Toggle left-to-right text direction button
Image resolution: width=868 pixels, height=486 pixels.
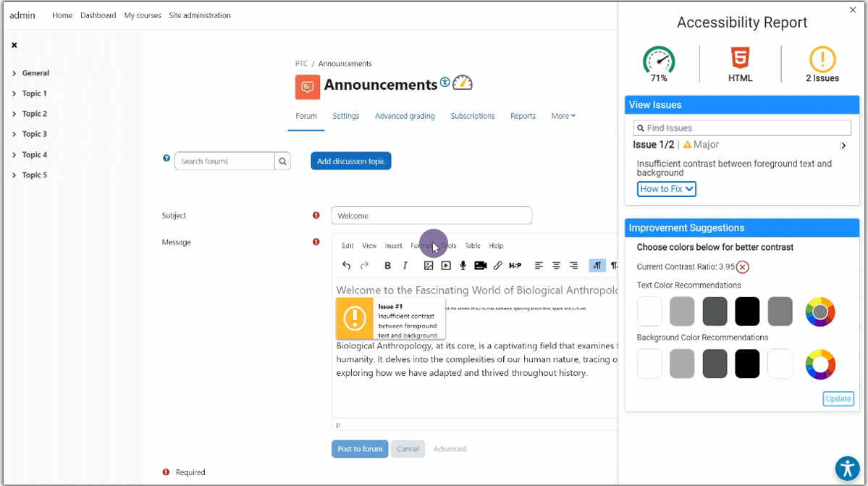(x=597, y=266)
